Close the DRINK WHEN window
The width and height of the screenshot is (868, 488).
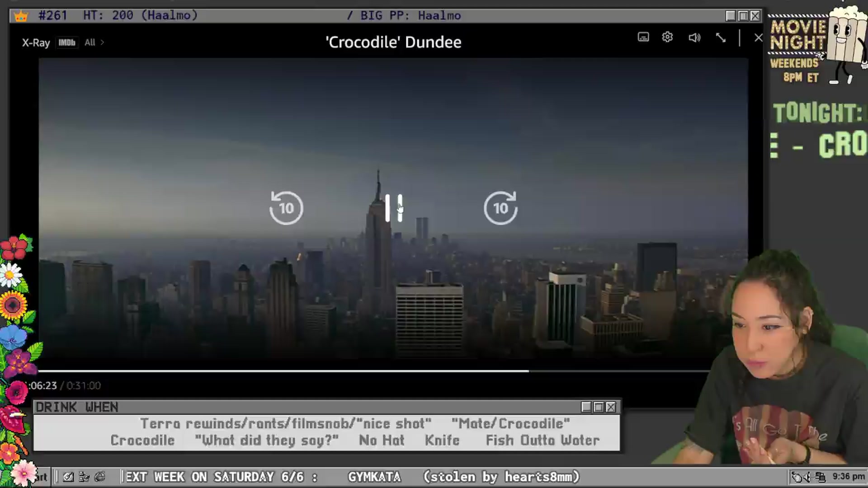coord(611,407)
